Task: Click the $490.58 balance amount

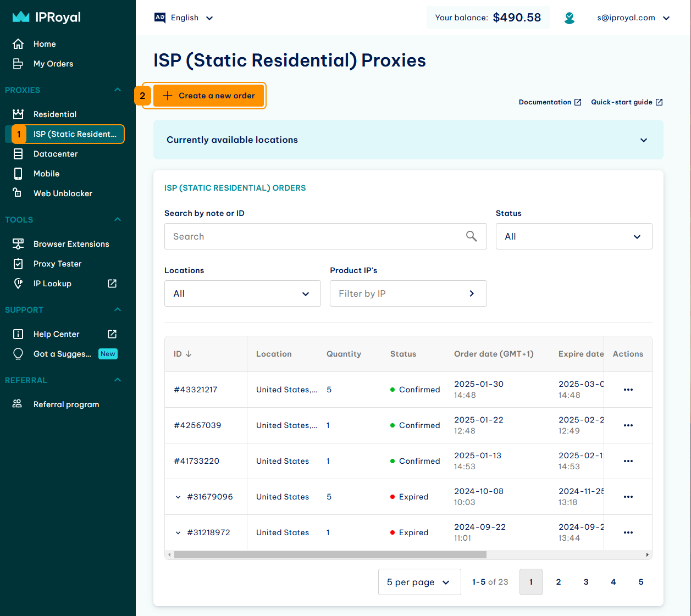Action: pos(517,18)
